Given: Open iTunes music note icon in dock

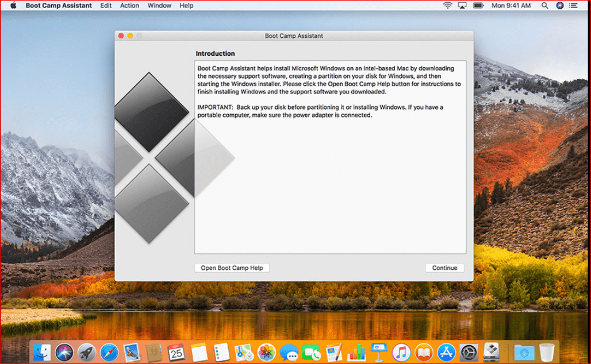Looking at the screenshot, I should (401, 353).
